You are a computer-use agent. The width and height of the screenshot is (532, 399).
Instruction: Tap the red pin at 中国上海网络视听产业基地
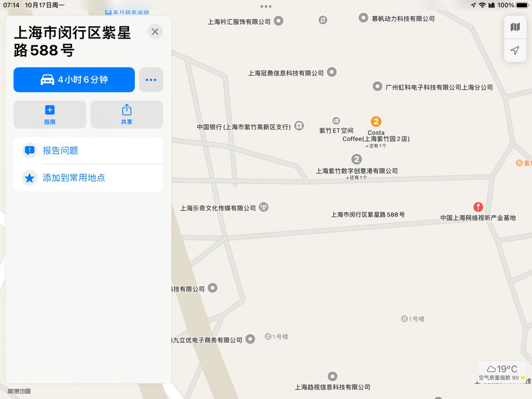tap(478, 206)
